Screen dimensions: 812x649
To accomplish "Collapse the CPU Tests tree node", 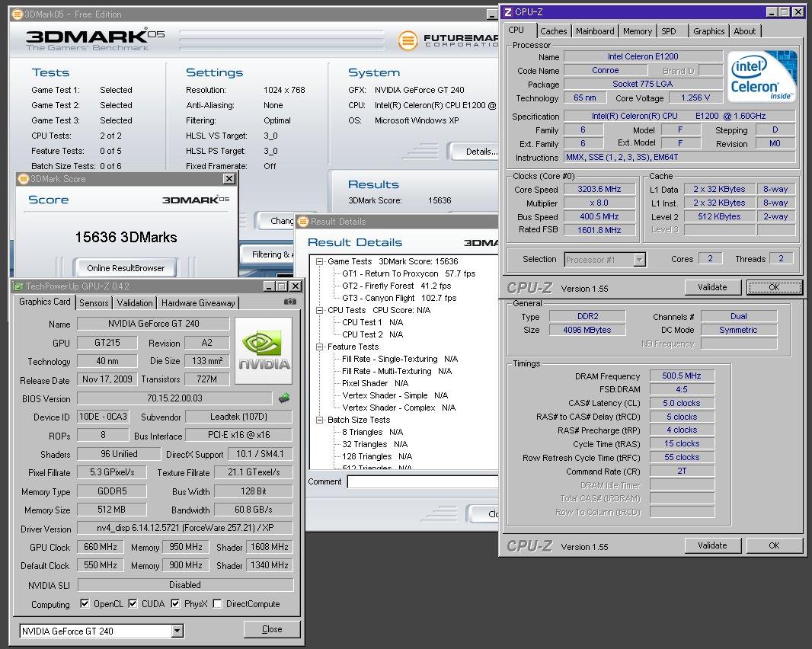I will click(x=319, y=310).
